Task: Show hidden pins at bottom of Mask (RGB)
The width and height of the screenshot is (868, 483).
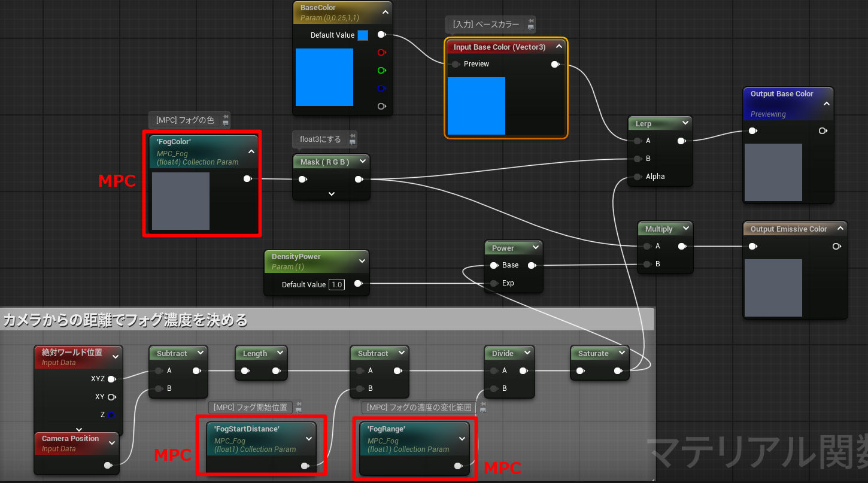Action: [332, 194]
